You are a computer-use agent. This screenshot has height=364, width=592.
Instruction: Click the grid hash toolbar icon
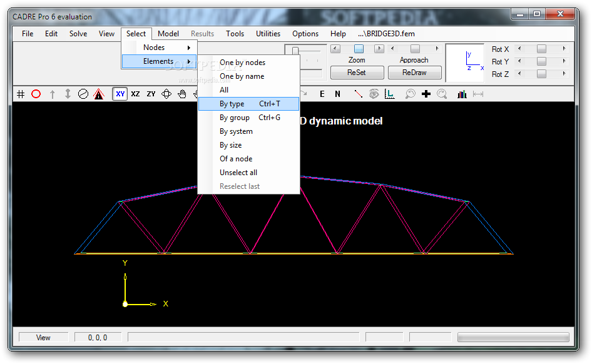21,94
